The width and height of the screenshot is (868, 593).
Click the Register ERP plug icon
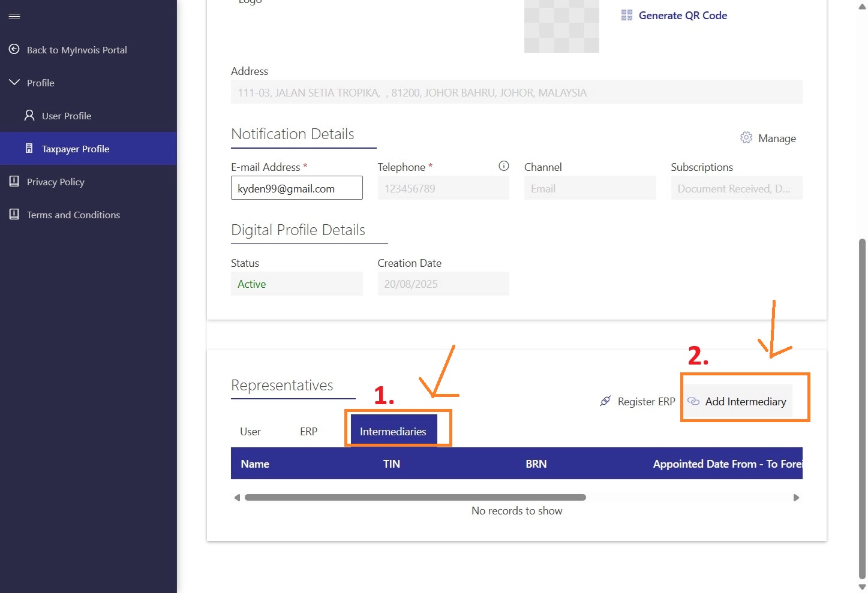point(605,401)
